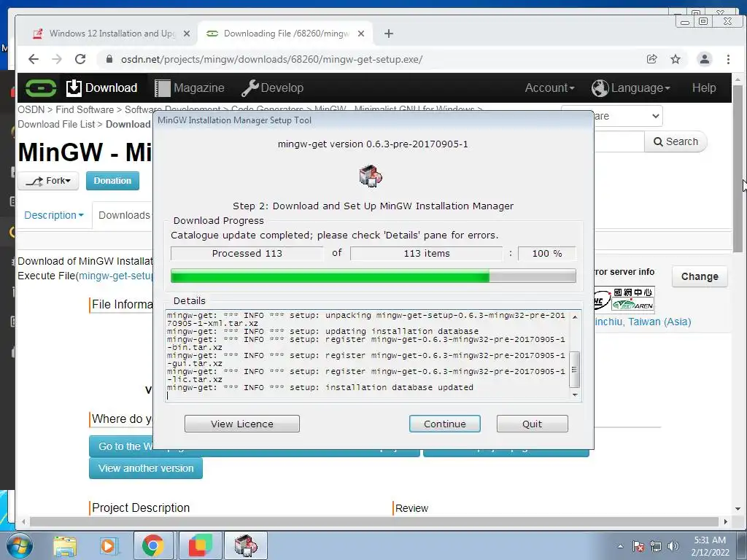Open the Chrome profile avatar icon
Image resolution: width=747 pixels, height=560 pixels.
(704, 59)
